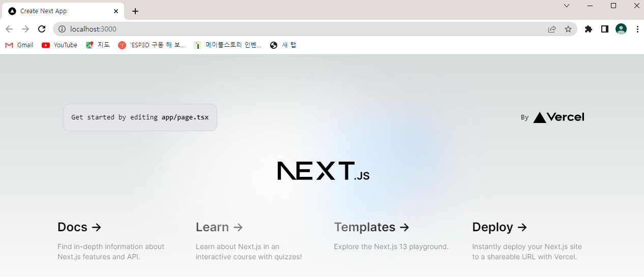
Task: Open the 'ESP3D 구동 해 보... bookmark
Action: pyautogui.click(x=152, y=45)
